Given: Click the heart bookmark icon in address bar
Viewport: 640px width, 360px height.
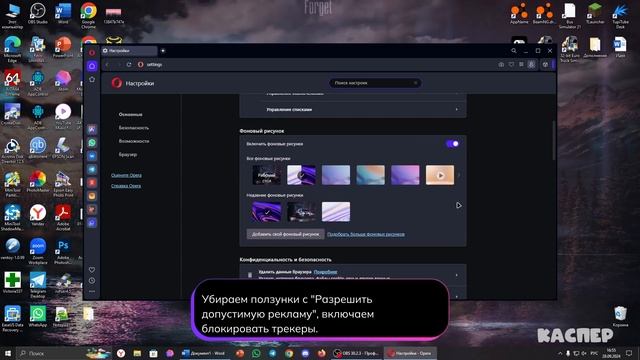Looking at the screenshot, I should (511, 64).
